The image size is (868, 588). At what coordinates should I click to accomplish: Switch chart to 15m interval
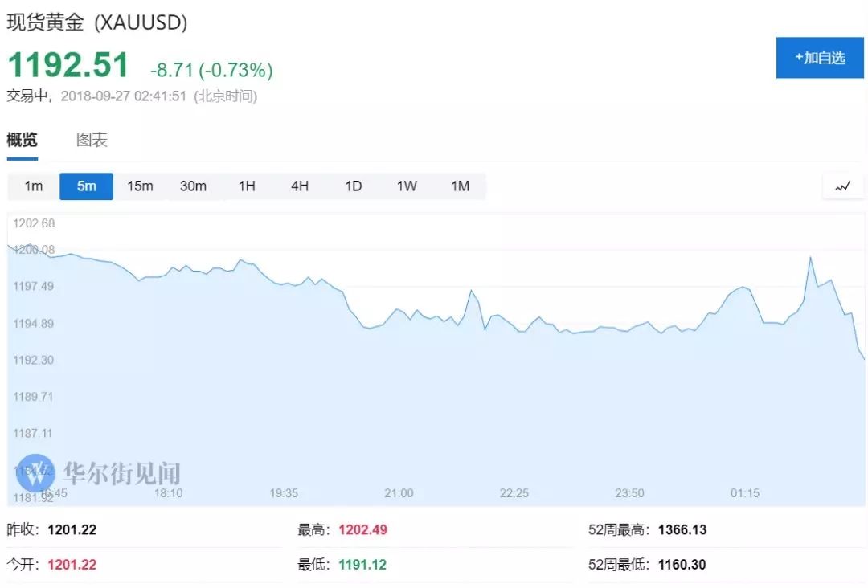pos(140,186)
